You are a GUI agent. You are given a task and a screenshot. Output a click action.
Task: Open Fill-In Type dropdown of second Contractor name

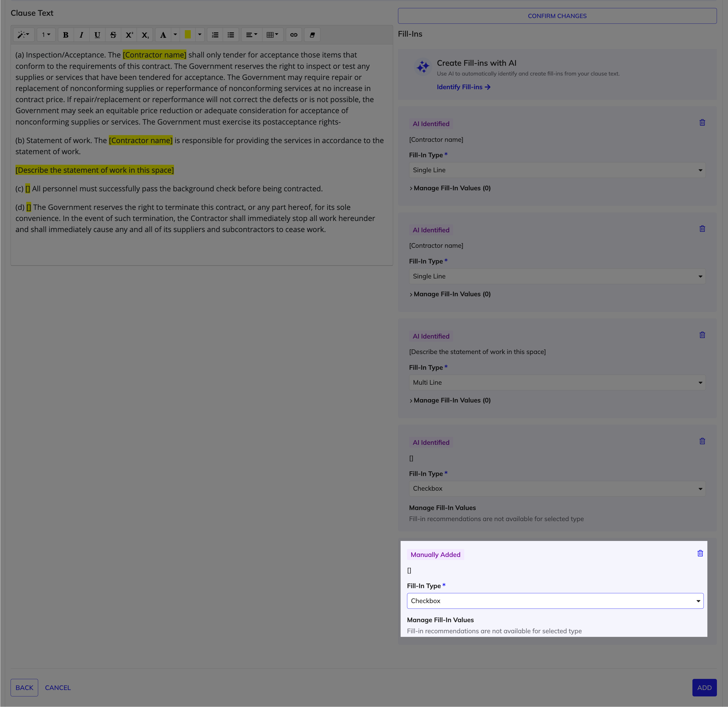pyautogui.click(x=557, y=276)
